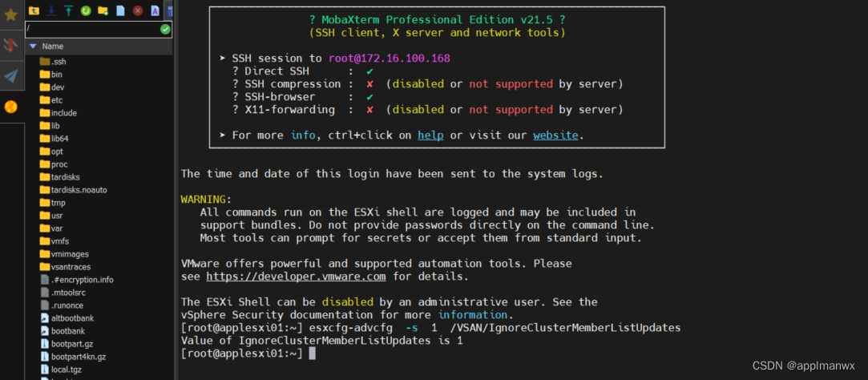Create a new folder with the plus-folder icon
Image resolution: width=868 pixels, height=380 pixels.
[x=103, y=10]
